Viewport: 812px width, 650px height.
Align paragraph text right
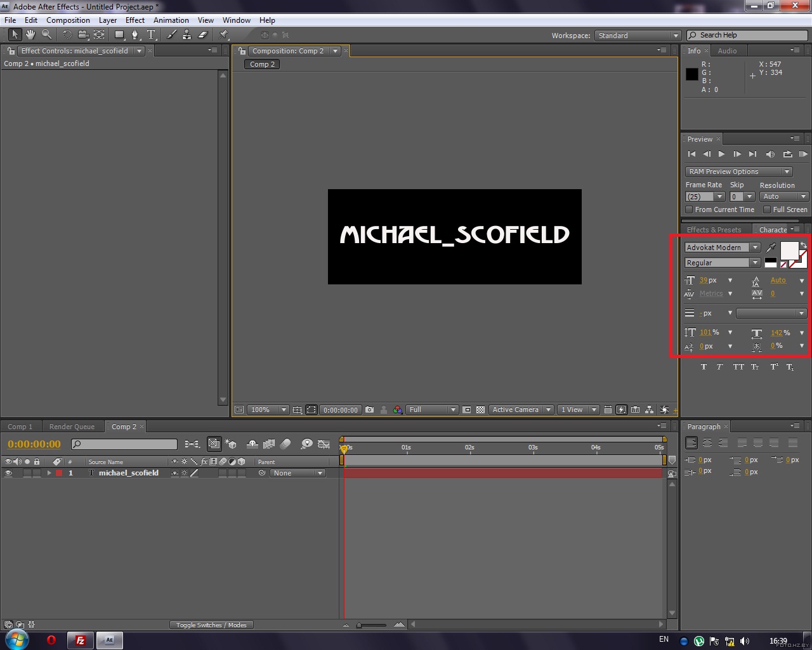coord(723,442)
